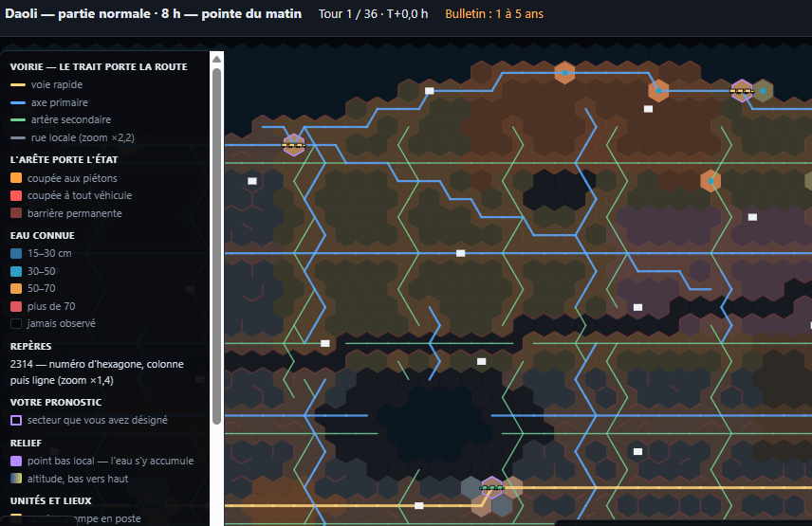Click the grey rue locale line sample
Image resolution: width=812 pixels, height=526 pixels.
[x=18, y=138]
